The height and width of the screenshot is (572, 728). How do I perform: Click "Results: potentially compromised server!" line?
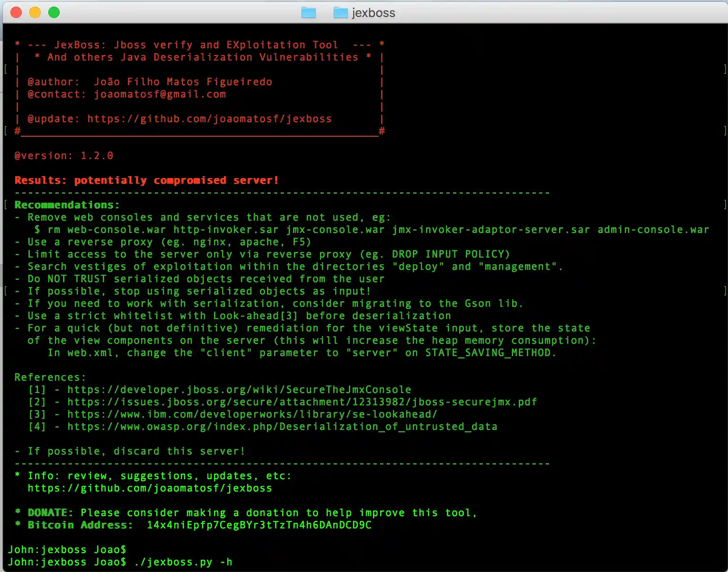point(147,180)
